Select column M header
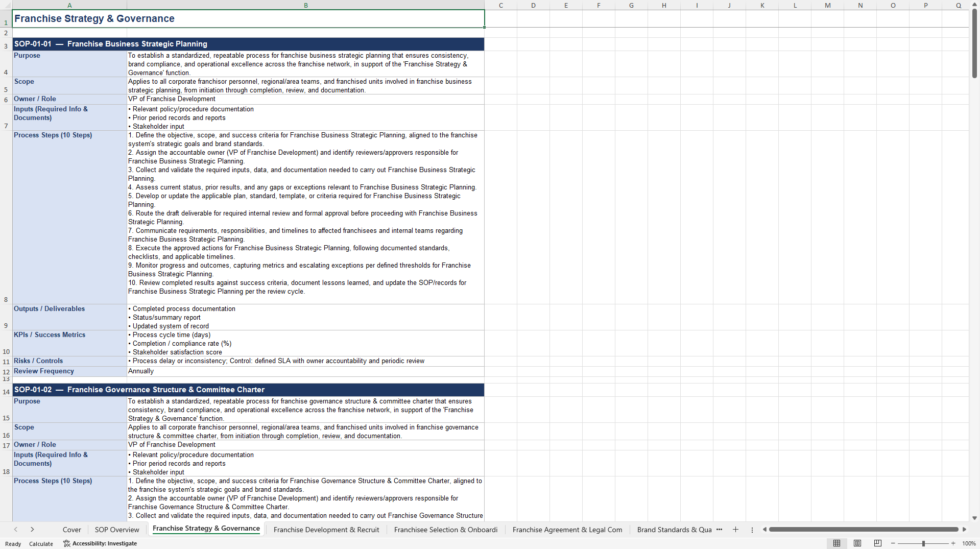 point(828,5)
